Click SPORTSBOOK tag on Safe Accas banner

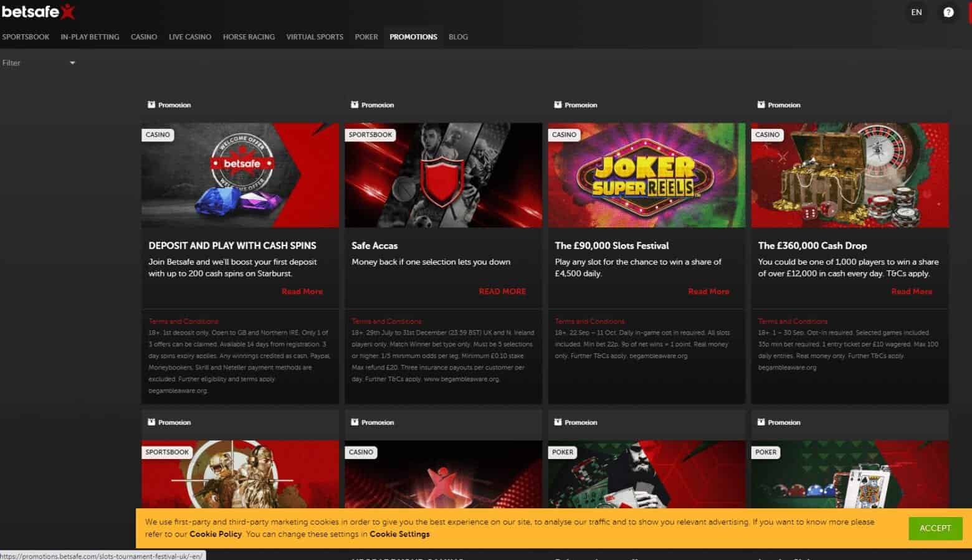pyautogui.click(x=370, y=135)
